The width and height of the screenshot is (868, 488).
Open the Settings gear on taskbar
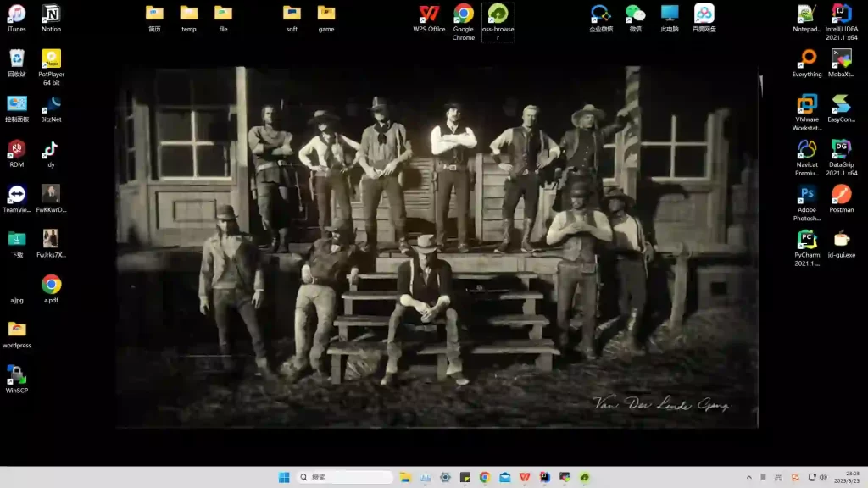445,477
